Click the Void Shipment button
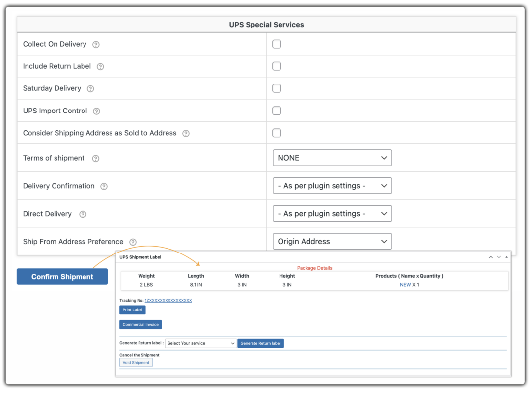Image resolution: width=532 pixels, height=393 pixels. [x=136, y=363]
